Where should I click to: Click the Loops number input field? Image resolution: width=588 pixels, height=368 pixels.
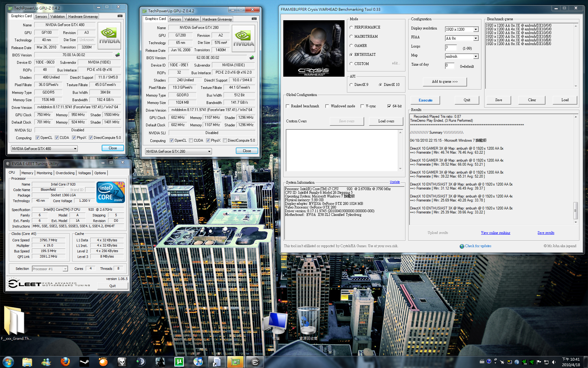[x=451, y=48]
